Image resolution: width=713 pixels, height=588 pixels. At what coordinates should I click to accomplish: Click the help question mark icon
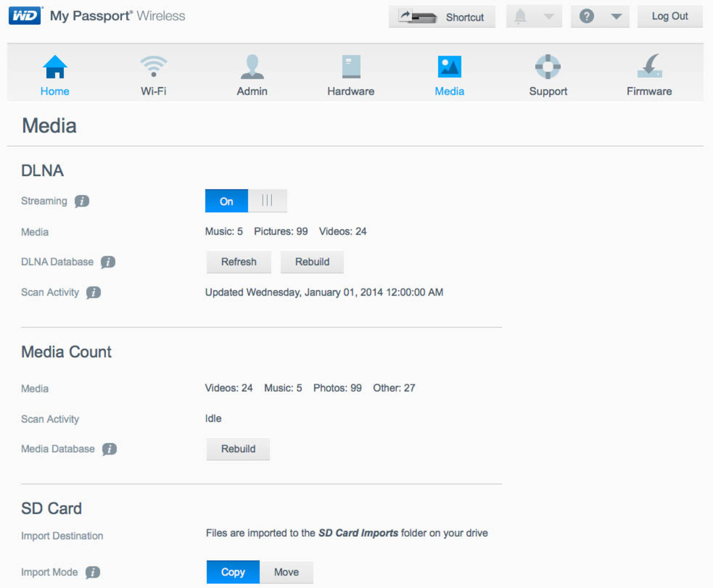587,16
